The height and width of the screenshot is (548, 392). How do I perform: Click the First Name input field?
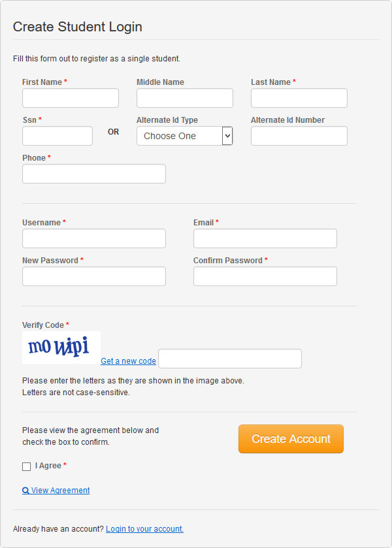pos(71,98)
